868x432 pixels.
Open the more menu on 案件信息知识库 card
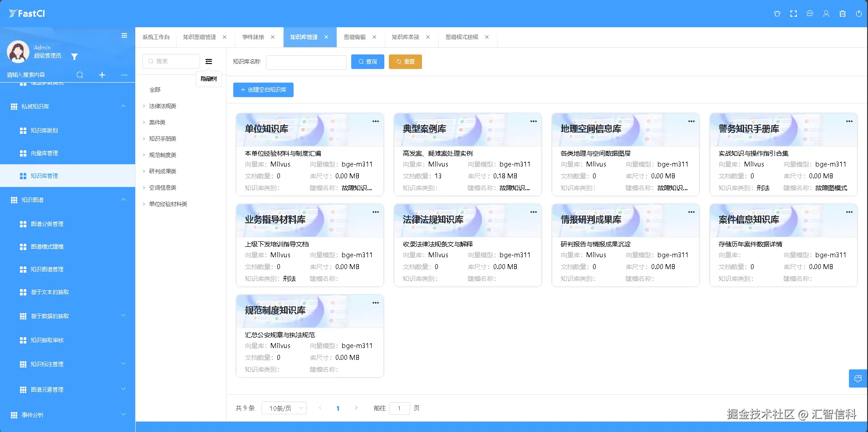pyautogui.click(x=849, y=212)
